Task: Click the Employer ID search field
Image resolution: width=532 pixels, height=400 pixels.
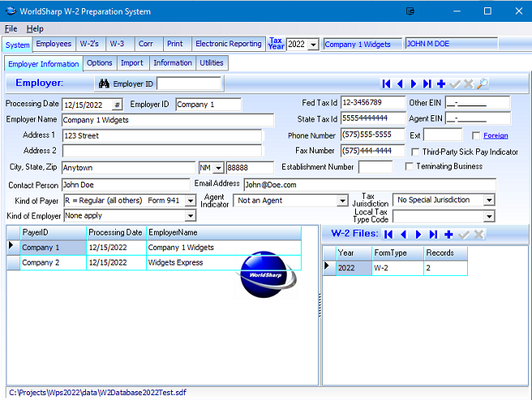Action: click(189, 84)
